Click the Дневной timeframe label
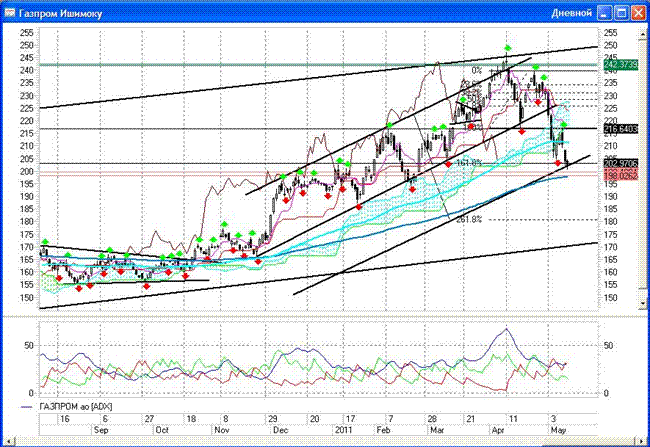The width and height of the screenshot is (650, 447). 572,13
